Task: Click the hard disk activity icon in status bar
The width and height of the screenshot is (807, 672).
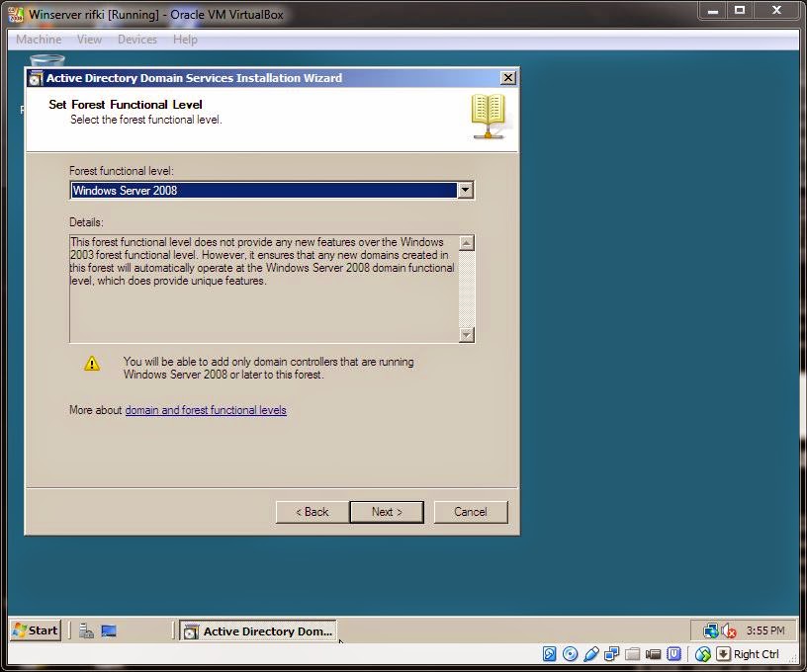Action: coord(549,654)
